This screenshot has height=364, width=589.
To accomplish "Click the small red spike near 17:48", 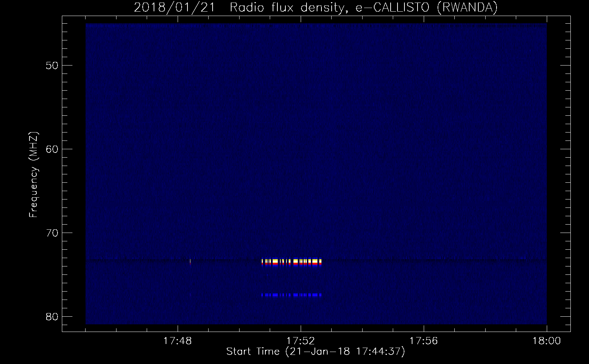I will click(x=190, y=262).
